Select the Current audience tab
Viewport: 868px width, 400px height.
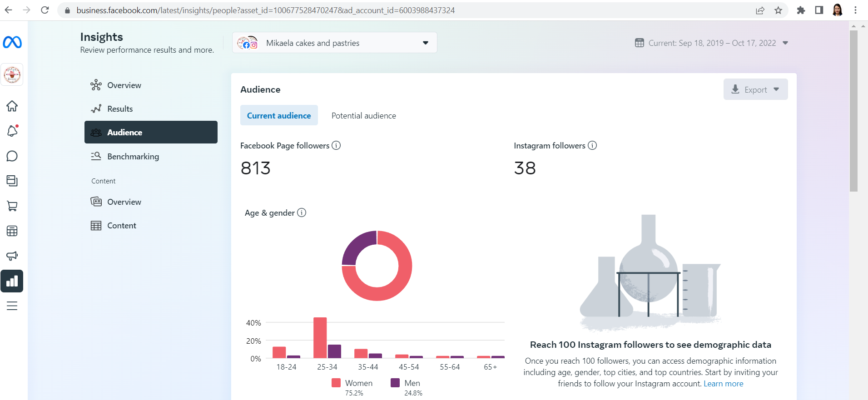[279, 116]
